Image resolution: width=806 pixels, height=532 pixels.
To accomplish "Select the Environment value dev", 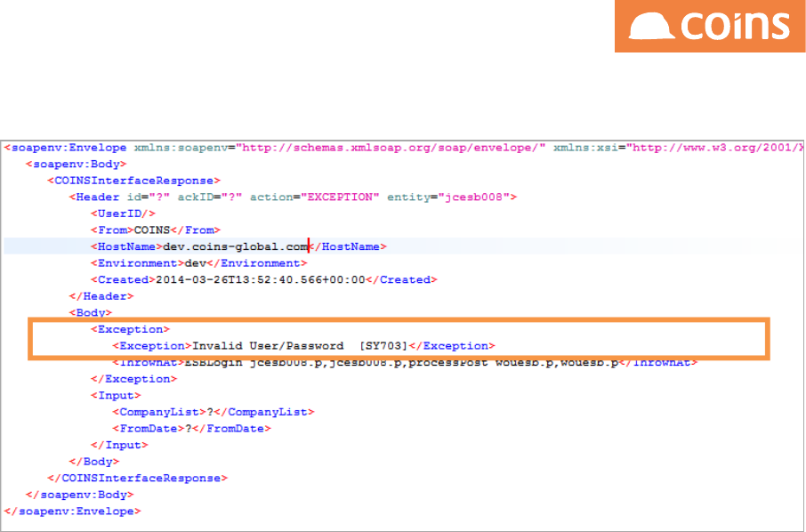I will coord(196,263).
